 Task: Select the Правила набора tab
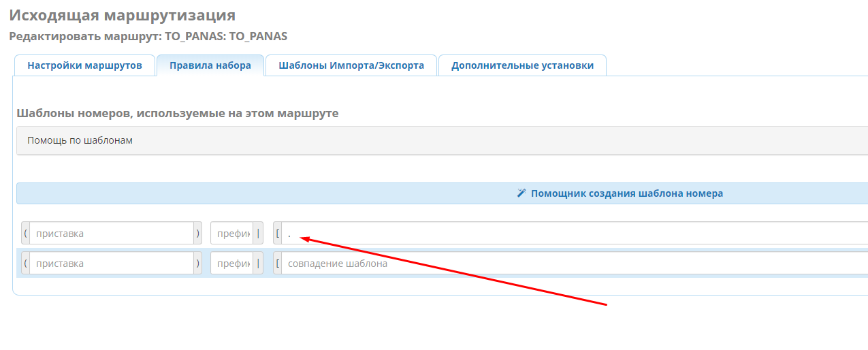[x=210, y=65]
